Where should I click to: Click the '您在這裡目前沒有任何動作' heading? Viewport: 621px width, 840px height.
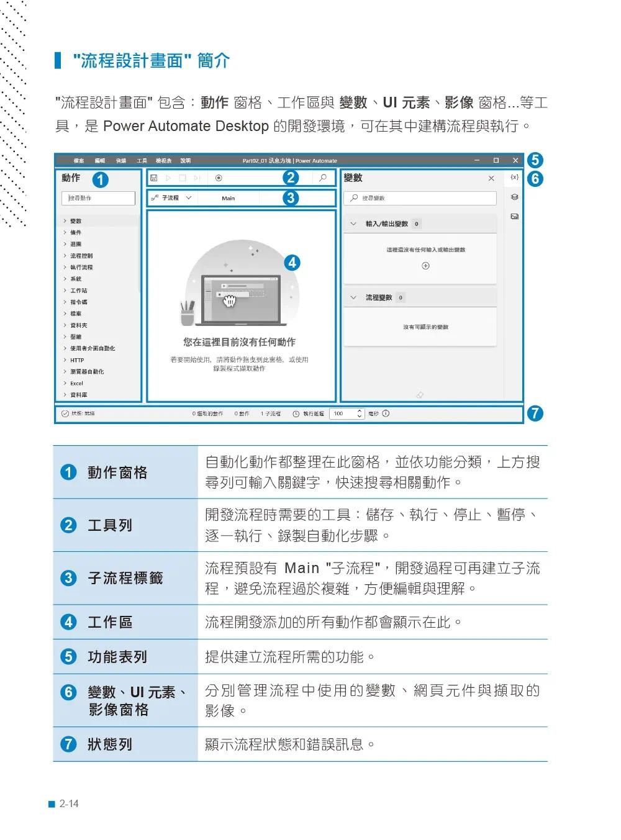pos(239,342)
